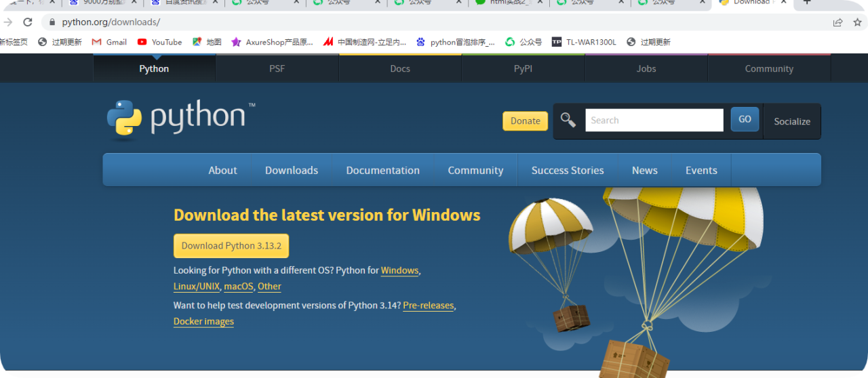Image resolution: width=868 pixels, height=378 pixels.
Task: Open the Events navigation menu
Action: click(701, 170)
